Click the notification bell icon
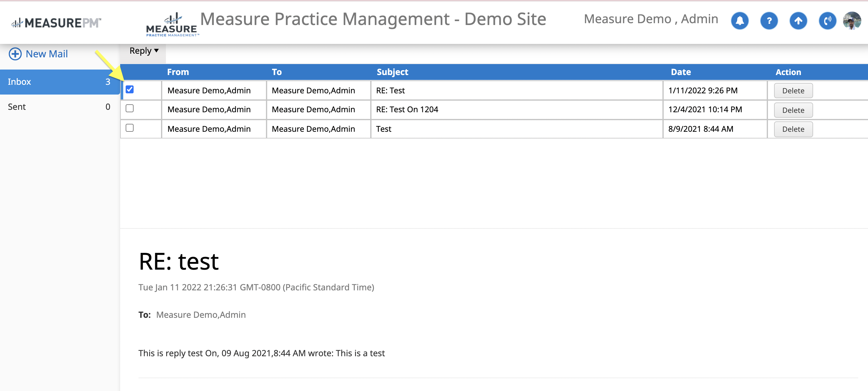 [x=740, y=21]
